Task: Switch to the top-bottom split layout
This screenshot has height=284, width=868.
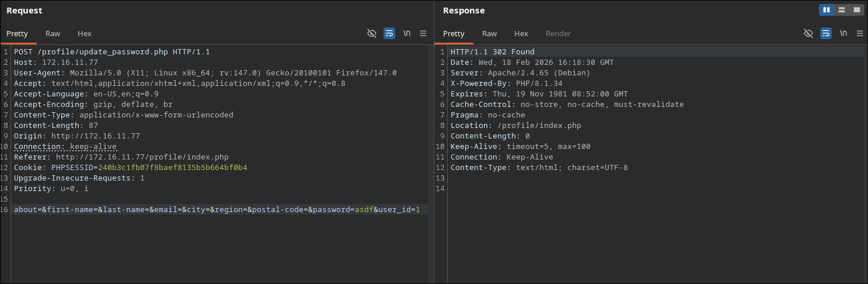Action: 842,10
